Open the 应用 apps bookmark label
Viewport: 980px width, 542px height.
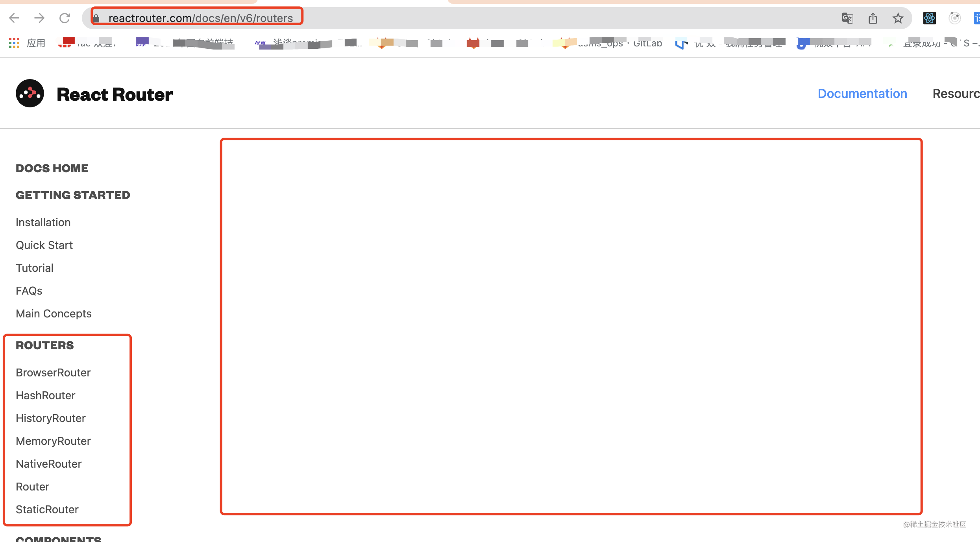point(36,43)
